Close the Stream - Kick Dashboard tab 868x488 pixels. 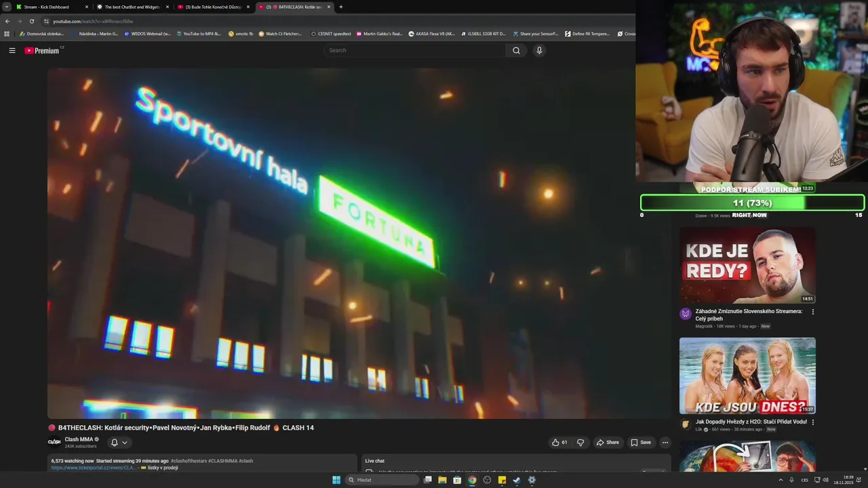coord(86,7)
